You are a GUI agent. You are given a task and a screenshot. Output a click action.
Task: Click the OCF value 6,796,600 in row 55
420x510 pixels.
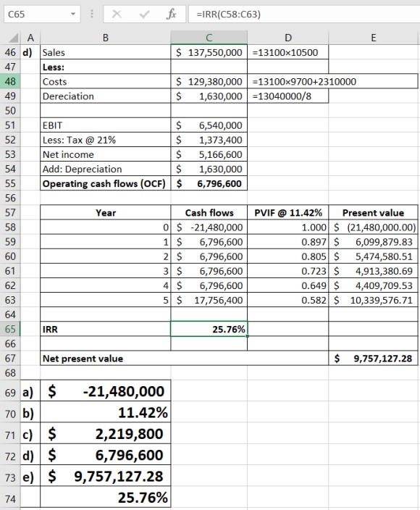pyautogui.click(x=209, y=184)
